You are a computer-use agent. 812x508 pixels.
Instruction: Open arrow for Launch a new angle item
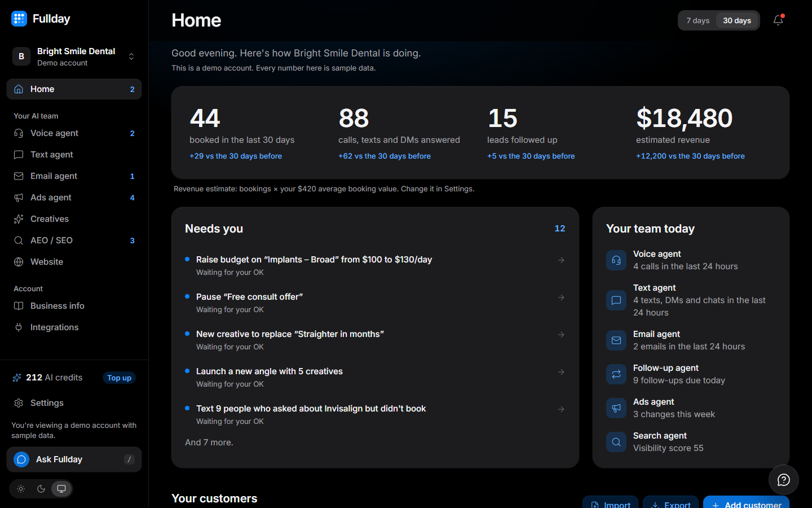pyautogui.click(x=561, y=372)
